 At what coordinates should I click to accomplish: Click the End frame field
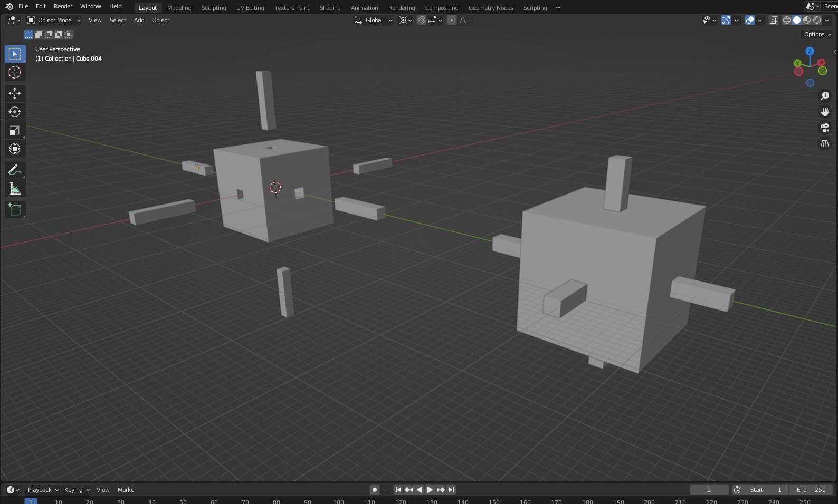point(811,490)
